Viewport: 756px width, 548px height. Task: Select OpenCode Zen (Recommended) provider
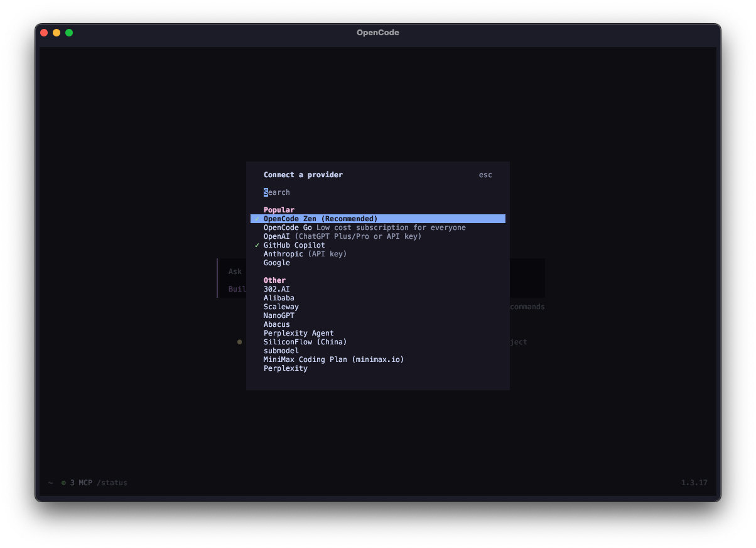coord(378,219)
